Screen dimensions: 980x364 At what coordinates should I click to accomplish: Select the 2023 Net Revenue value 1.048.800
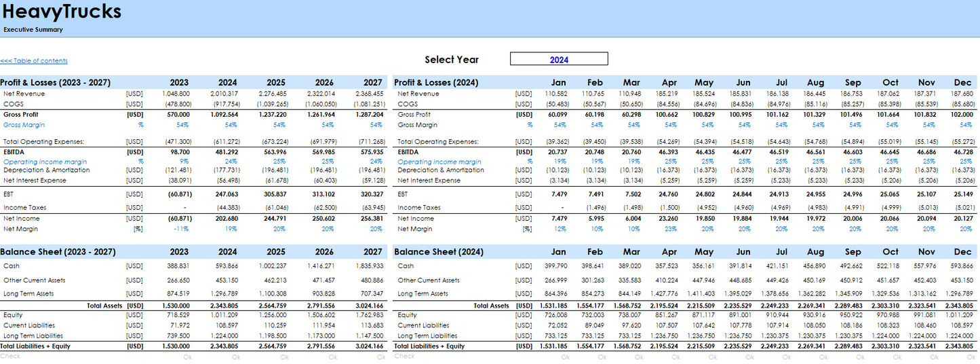[176, 94]
